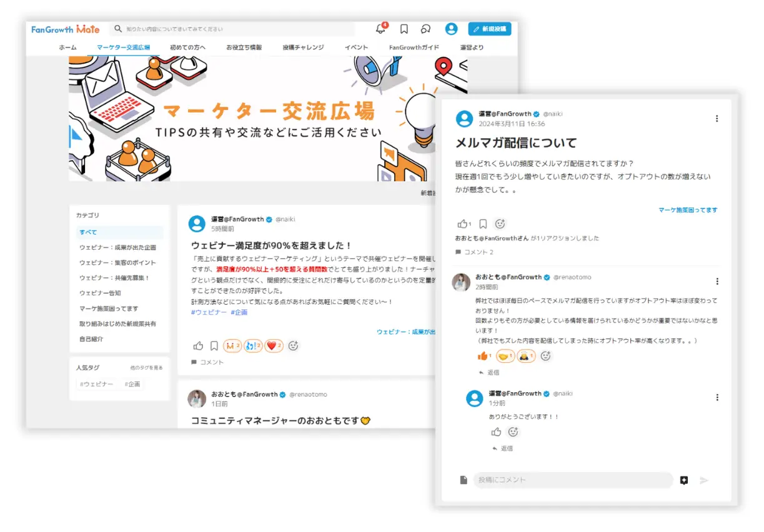Bookmark the メルマガ配信について post
Image resolution: width=764 pixels, height=532 pixels.
tap(483, 224)
